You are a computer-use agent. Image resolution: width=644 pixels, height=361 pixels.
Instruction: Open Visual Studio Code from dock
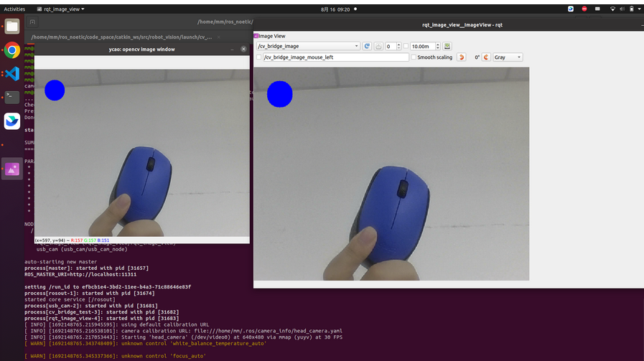[12, 74]
